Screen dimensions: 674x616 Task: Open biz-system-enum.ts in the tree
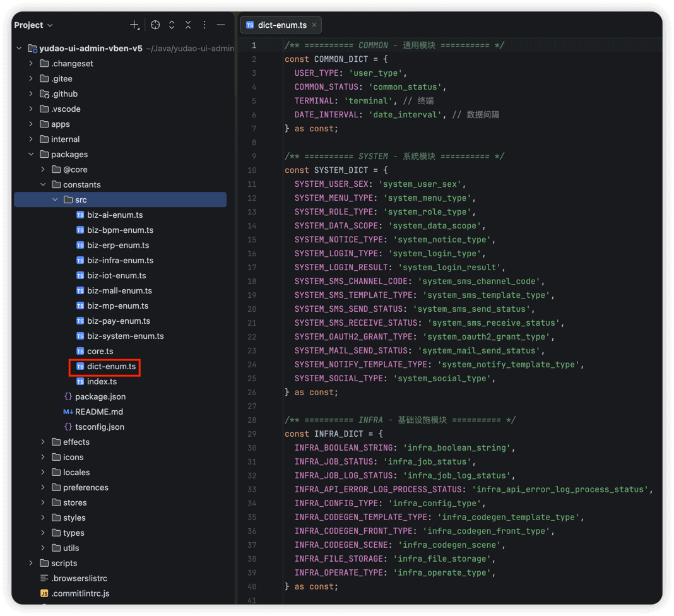(x=125, y=336)
